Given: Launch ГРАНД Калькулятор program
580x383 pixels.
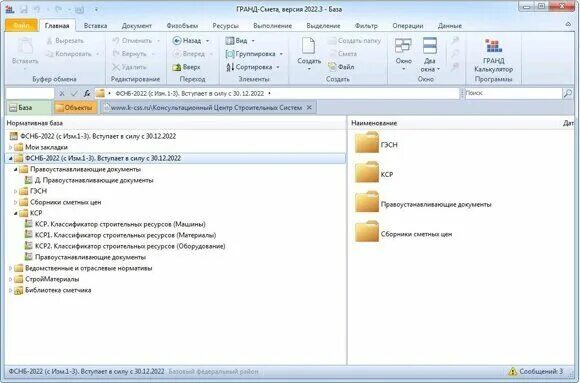Looking at the screenshot, I should (x=493, y=56).
